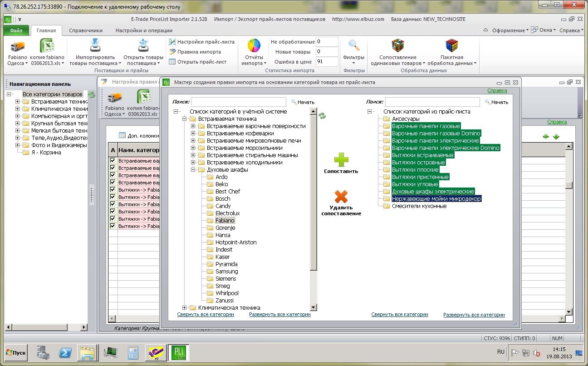Collapse Список категорий из прайс-листа root
The width and height of the screenshot is (588, 366).
[370, 112]
